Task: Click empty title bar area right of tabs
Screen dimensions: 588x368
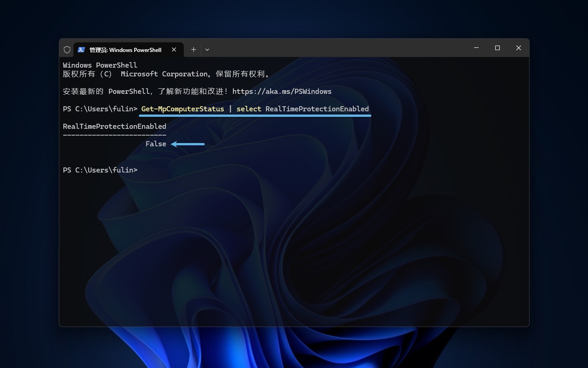Action: [x=340, y=49]
